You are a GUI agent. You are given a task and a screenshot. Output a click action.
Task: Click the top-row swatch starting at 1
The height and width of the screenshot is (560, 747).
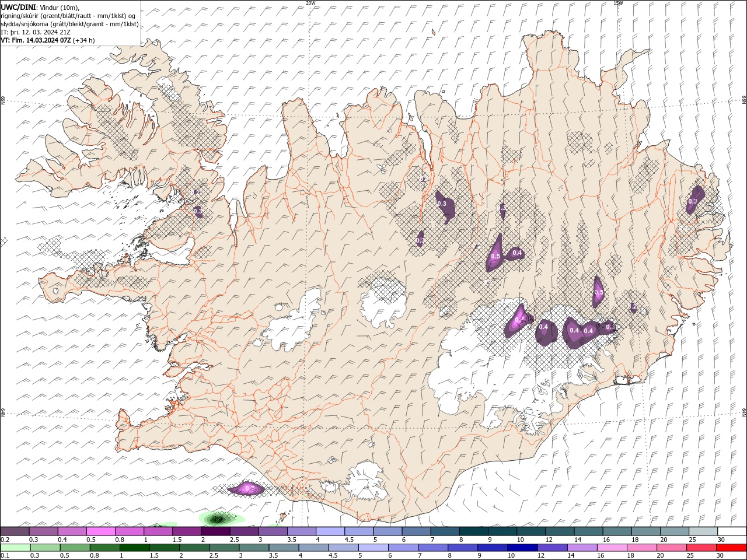(x=158, y=531)
